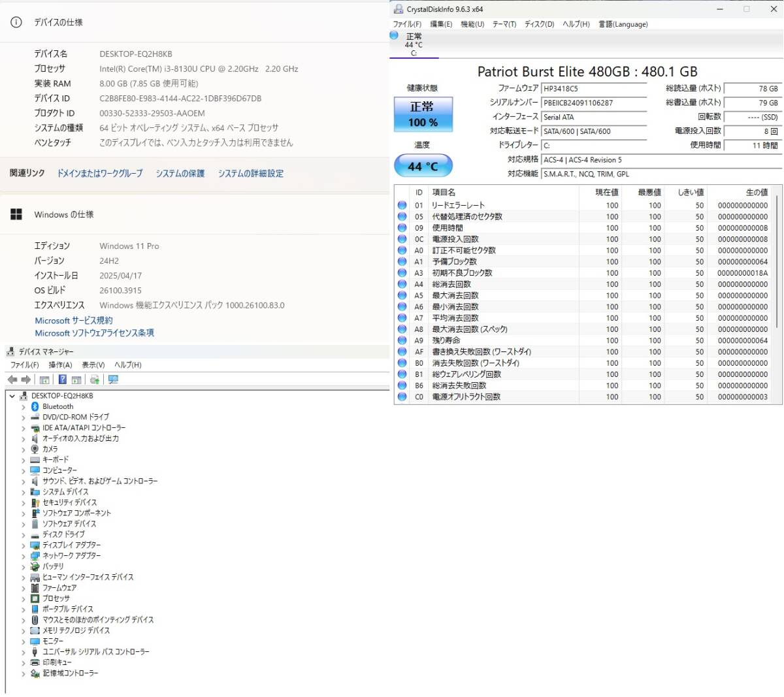784x697 pixels.
Task: Click the status circle for リードエラーレート row
Action: pos(402,205)
